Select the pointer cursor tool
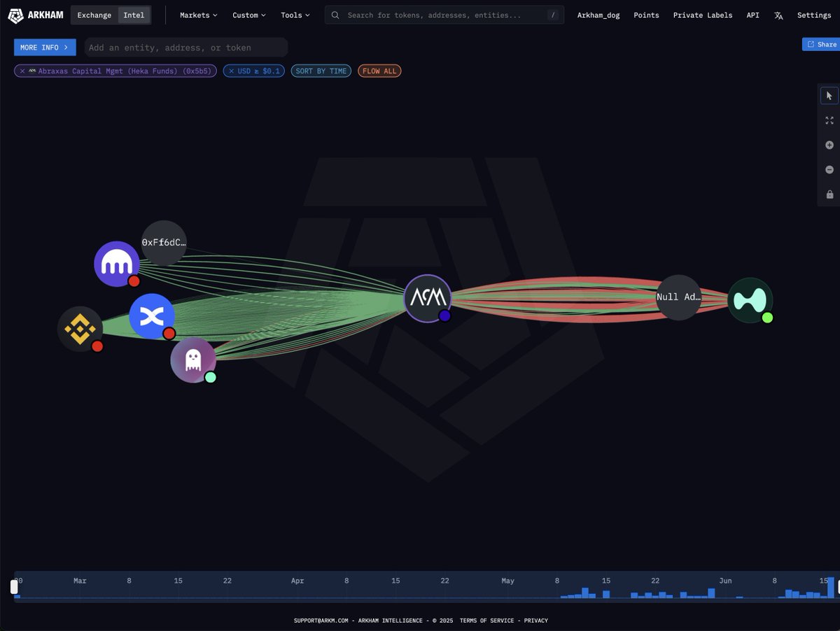840x631 pixels. pos(829,96)
